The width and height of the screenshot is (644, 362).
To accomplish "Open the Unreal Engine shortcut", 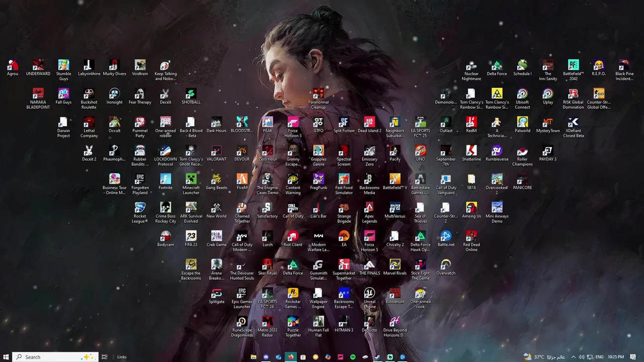I will point(370,299).
